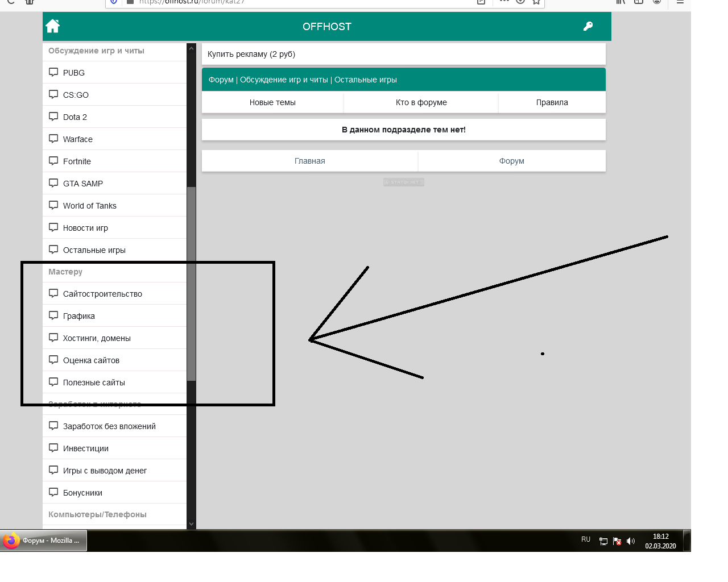Click the Firefox icon in the taskbar
This screenshot has height=582, width=728.
click(11, 541)
